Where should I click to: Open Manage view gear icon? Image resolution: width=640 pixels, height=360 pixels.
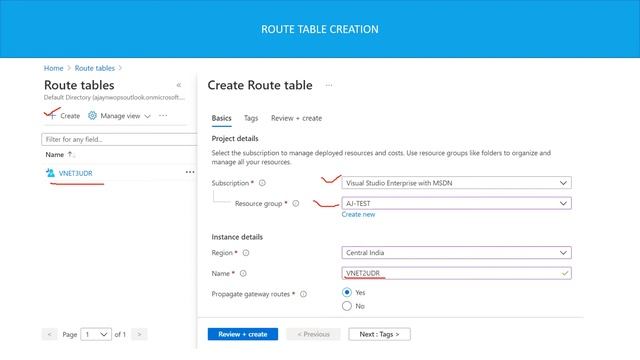point(92,116)
